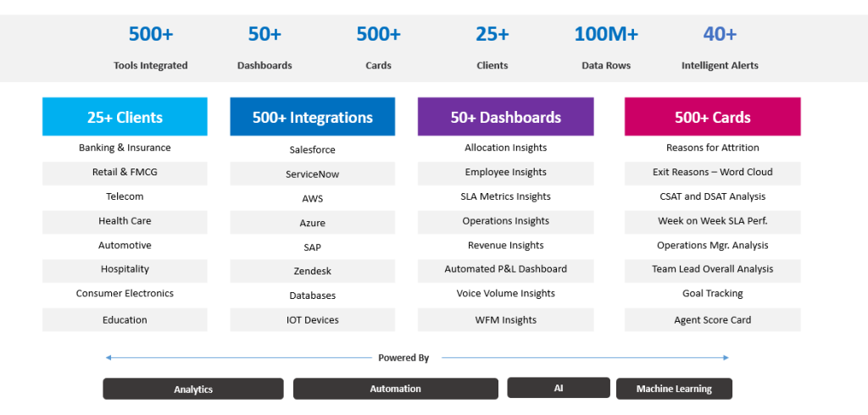Image resolution: width=868 pixels, height=415 pixels.
Task: Open Allocation Insights dashboard entry
Action: pos(505,147)
